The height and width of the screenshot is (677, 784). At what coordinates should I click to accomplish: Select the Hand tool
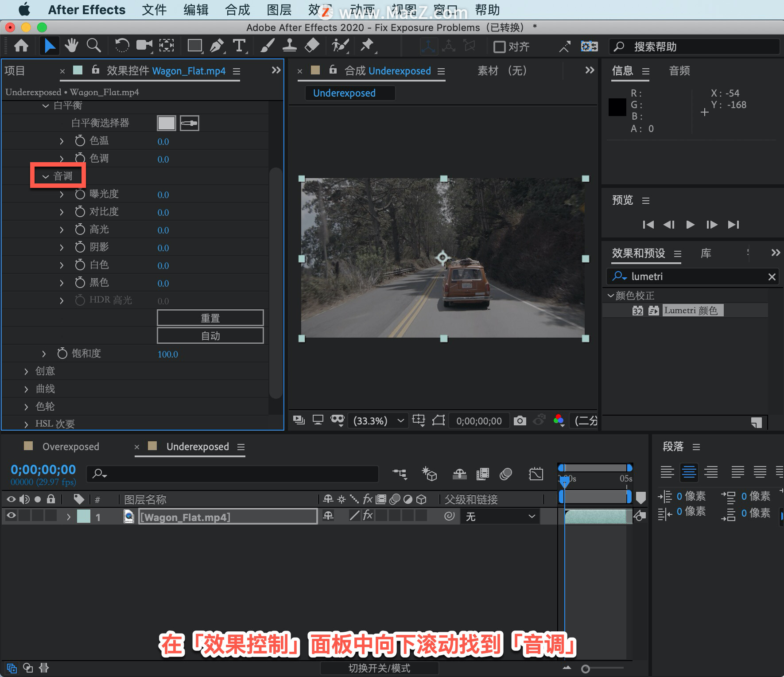pos(71,46)
